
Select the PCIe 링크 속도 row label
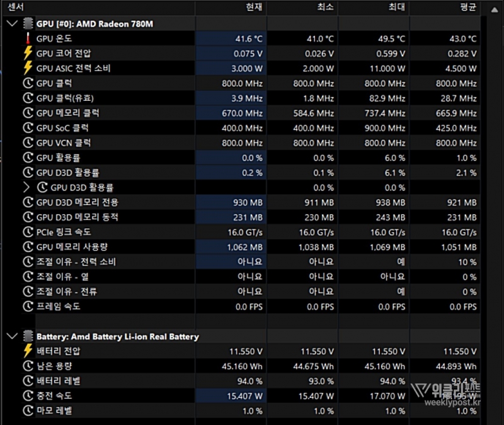(x=64, y=232)
